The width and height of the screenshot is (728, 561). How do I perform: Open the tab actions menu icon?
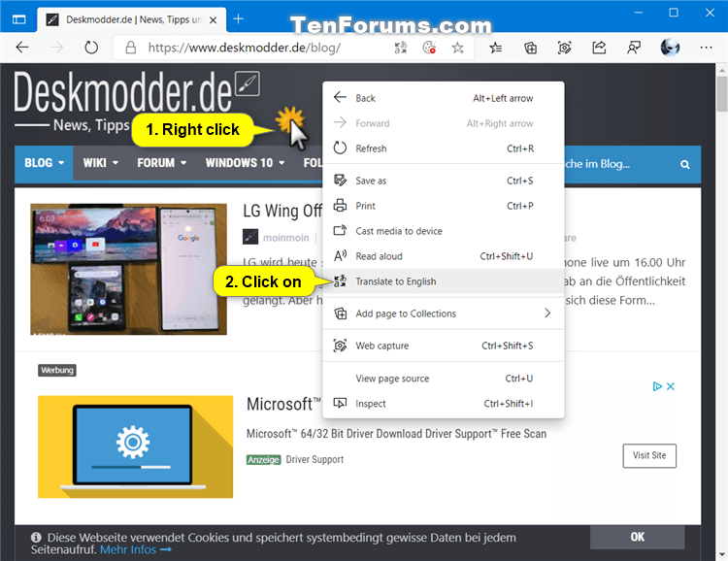(19, 19)
